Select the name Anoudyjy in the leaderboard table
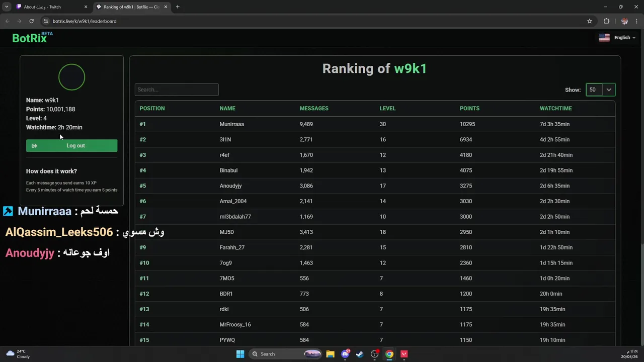644x362 pixels. coord(231,186)
